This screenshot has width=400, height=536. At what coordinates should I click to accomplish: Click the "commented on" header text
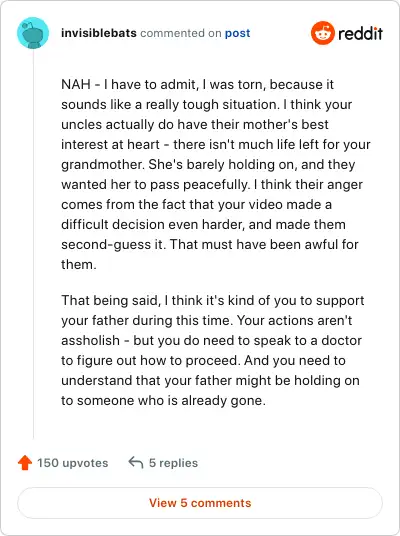181,33
